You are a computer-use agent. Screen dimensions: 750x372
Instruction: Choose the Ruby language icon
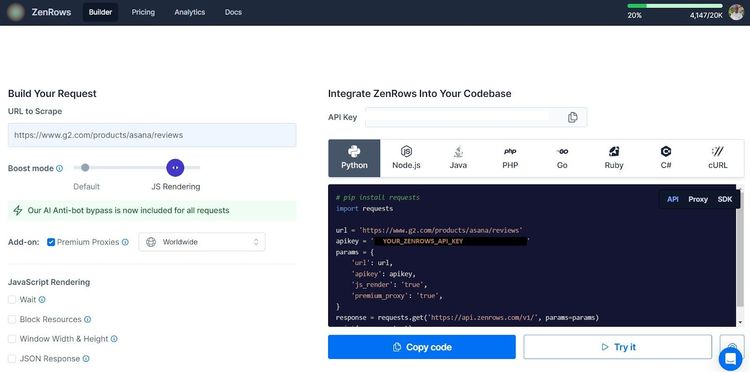pos(614,152)
